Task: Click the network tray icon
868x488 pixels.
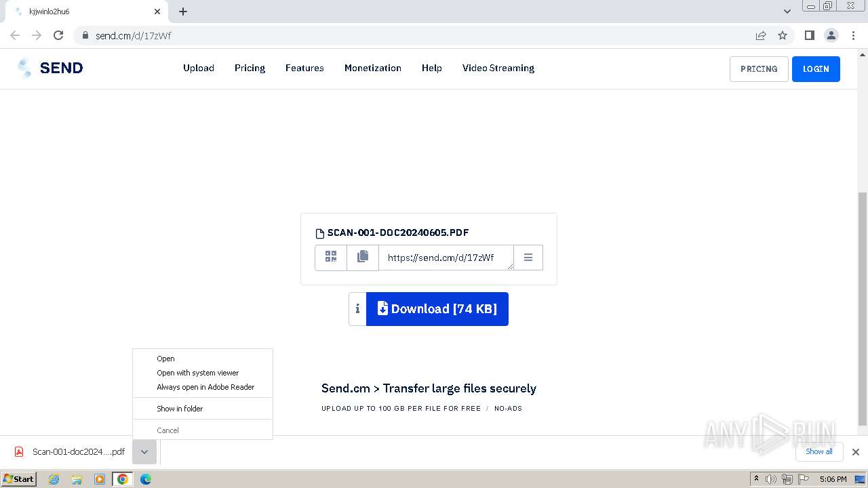Action: [x=787, y=479]
